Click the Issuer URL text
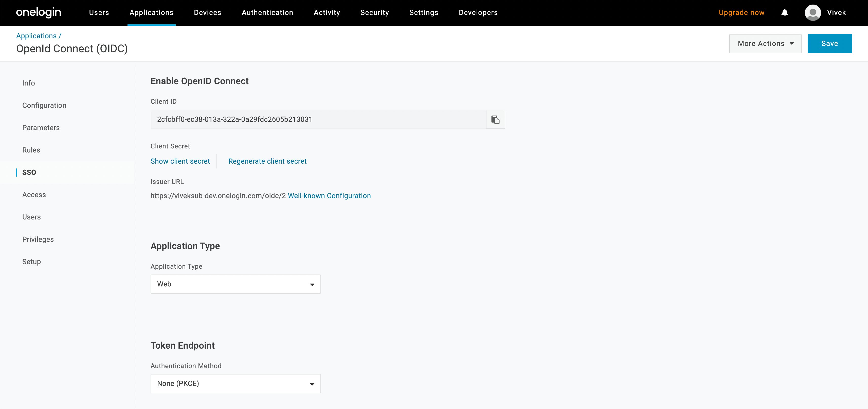Viewport: 868px width, 409px height. pyautogui.click(x=218, y=196)
